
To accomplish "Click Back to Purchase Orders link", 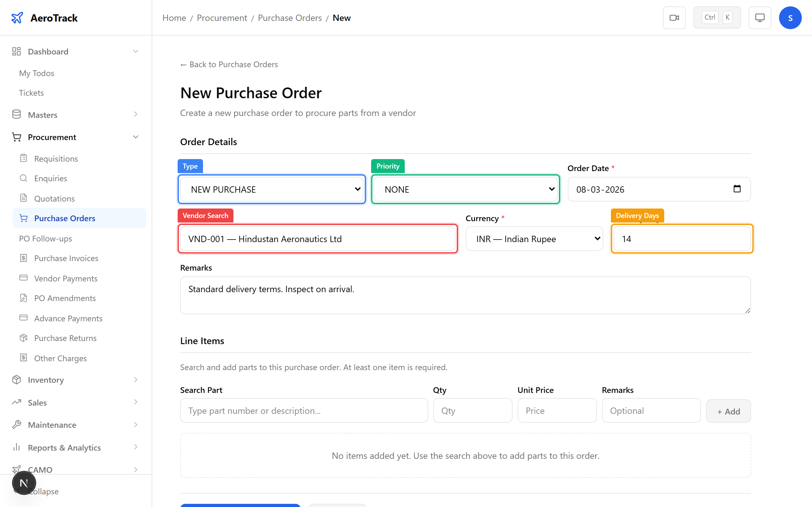I will [x=228, y=64].
